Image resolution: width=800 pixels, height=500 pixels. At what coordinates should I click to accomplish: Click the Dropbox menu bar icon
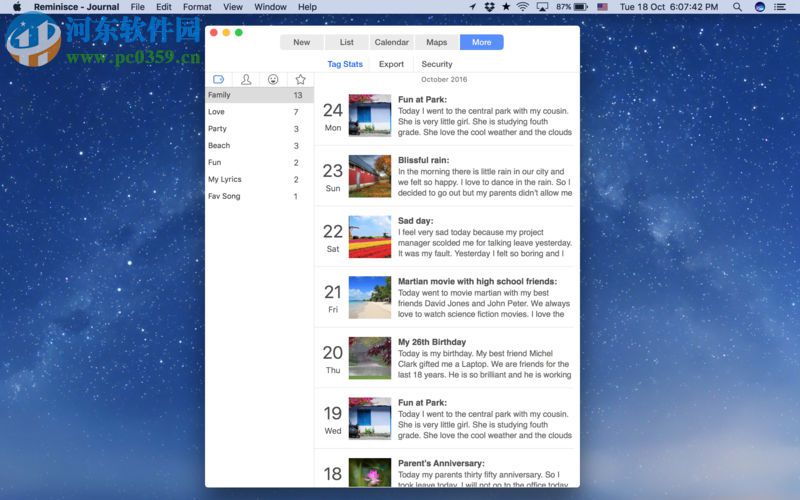[490, 7]
